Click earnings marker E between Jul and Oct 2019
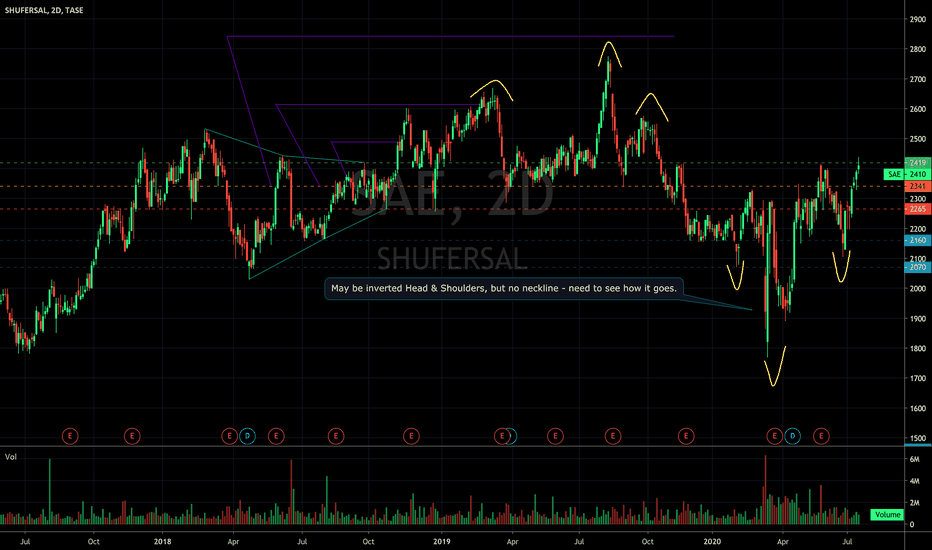The height and width of the screenshot is (550, 932). point(613,436)
